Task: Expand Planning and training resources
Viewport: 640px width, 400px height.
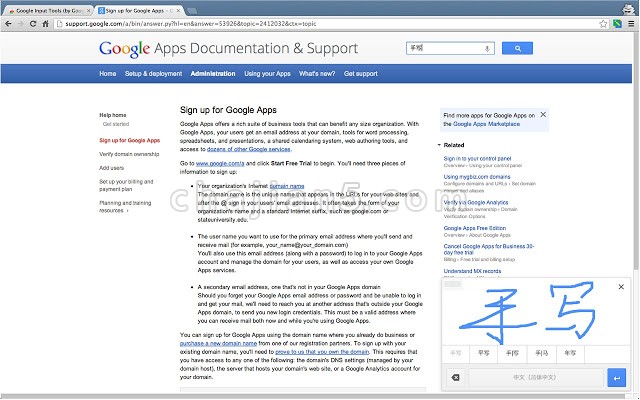Action: click(x=125, y=207)
